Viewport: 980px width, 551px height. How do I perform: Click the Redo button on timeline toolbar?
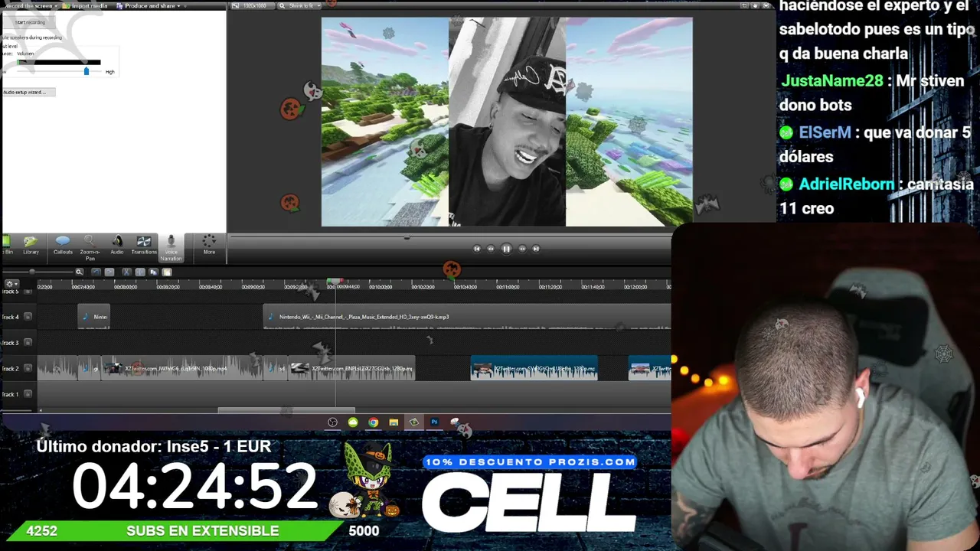[109, 272]
